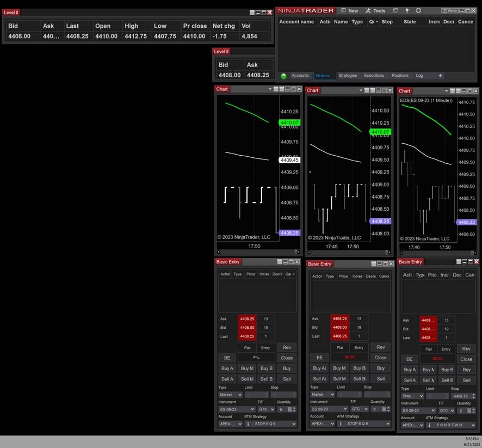Click first link square in right Chart title
The image size is (482, 448).
[x=452, y=91]
